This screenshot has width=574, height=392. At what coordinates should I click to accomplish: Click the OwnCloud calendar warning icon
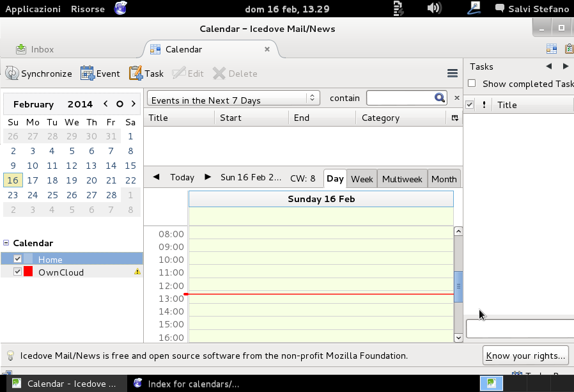(x=137, y=272)
